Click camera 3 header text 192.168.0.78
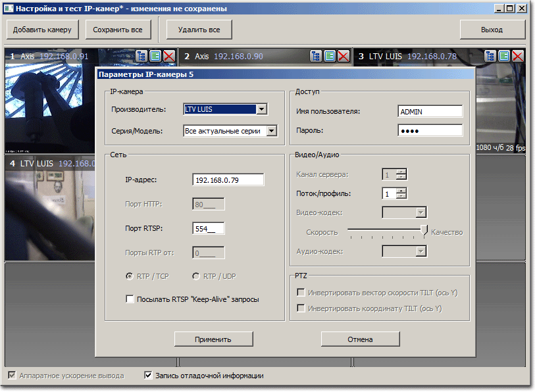537x392 pixels. [x=432, y=56]
